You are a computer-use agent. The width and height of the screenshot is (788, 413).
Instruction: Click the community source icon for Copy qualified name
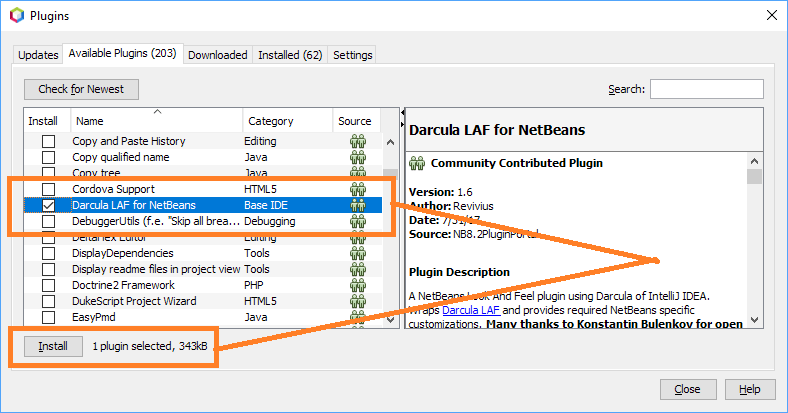pos(358,157)
